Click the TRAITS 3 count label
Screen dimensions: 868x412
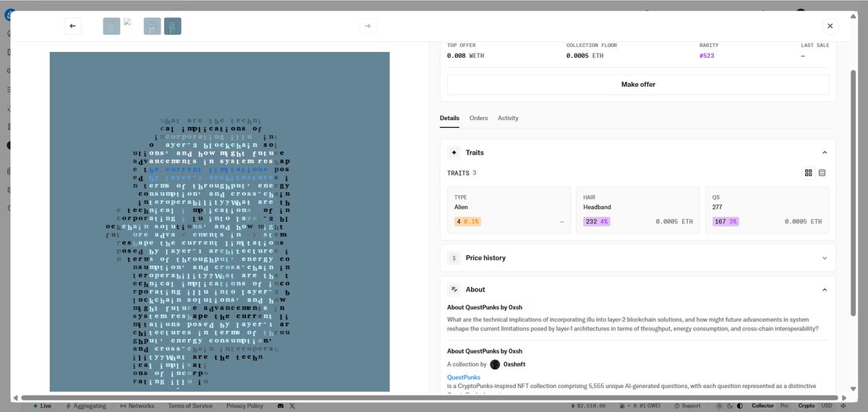tap(461, 173)
